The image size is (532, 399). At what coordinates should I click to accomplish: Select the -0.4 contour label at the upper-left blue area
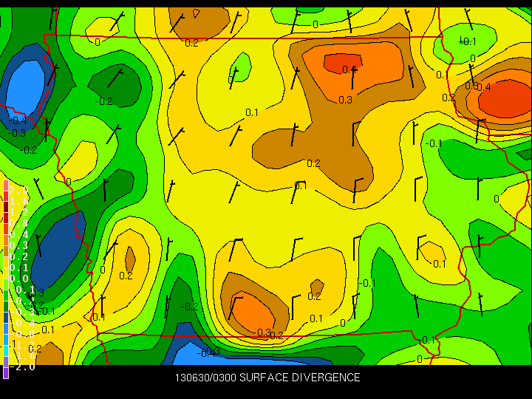18,120
